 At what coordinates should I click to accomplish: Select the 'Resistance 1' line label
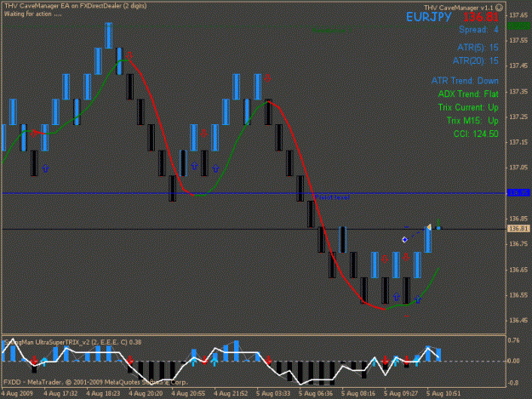coord(331,31)
